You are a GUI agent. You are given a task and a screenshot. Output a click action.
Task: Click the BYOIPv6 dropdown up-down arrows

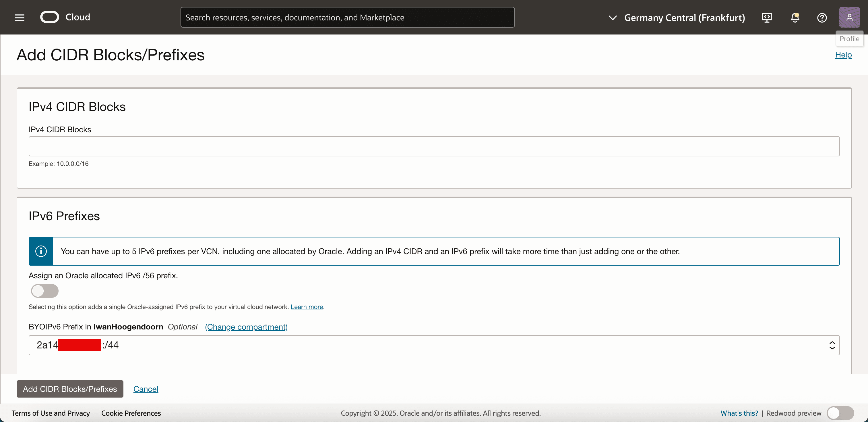832,345
